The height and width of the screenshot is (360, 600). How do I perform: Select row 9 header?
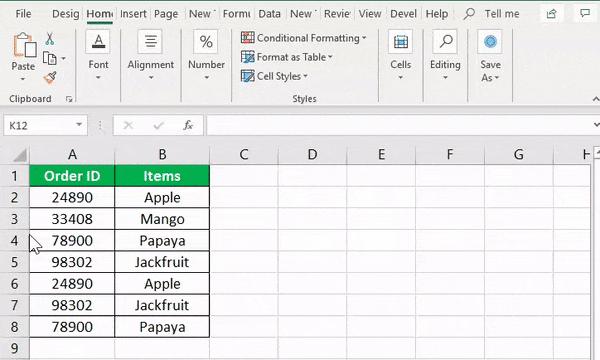(15, 349)
